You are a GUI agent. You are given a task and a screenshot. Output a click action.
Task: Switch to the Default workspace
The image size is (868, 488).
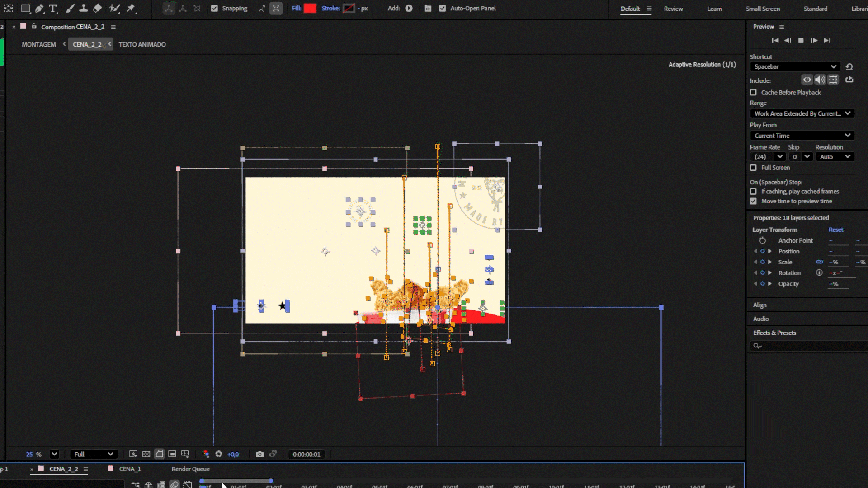coord(630,9)
